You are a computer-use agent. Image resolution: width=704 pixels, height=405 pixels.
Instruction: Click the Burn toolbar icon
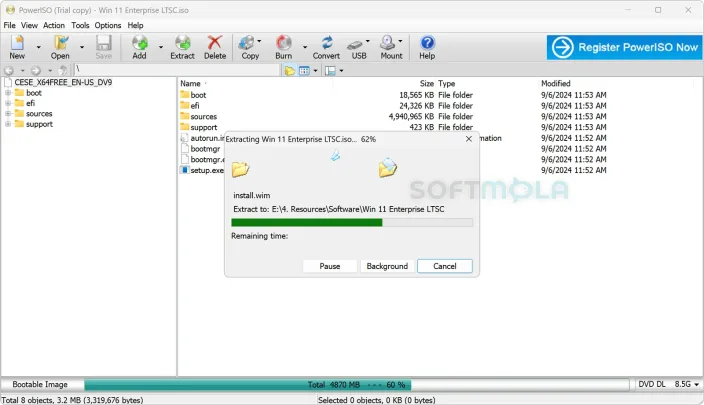(x=283, y=47)
